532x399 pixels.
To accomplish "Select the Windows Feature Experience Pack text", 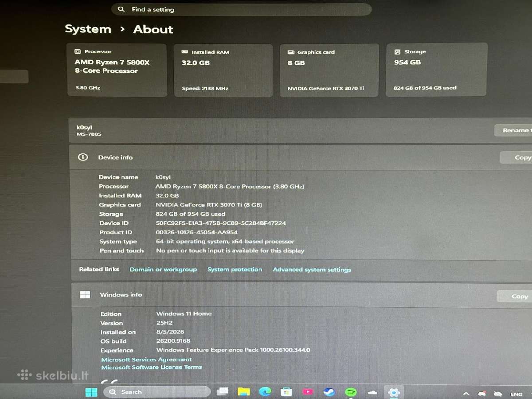I will (233, 350).
